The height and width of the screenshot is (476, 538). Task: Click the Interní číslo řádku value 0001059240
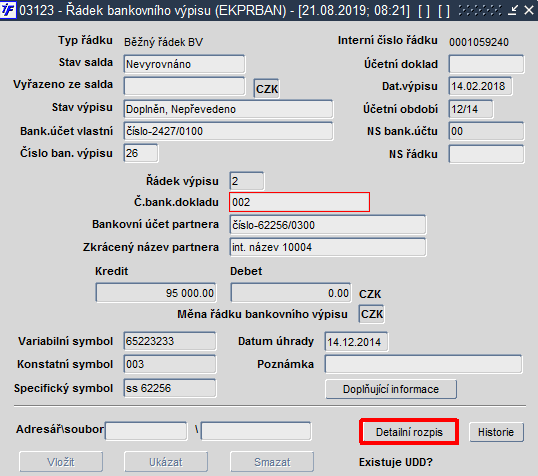479,42
